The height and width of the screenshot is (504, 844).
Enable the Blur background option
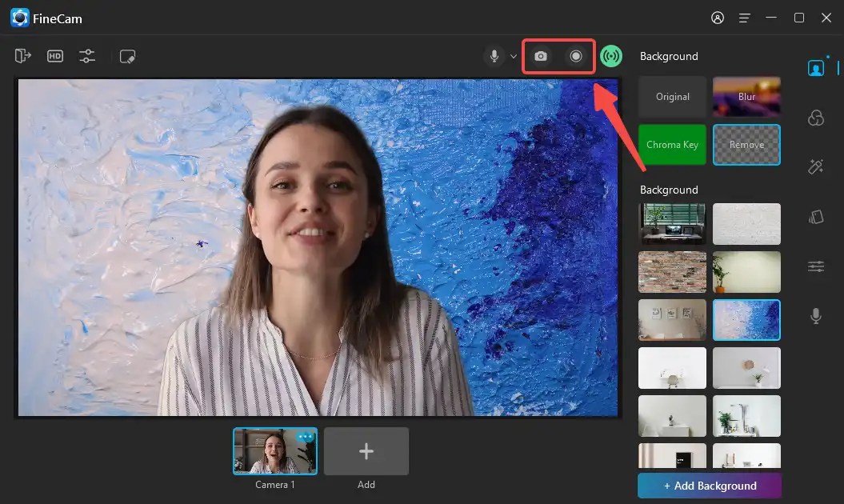(746, 96)
